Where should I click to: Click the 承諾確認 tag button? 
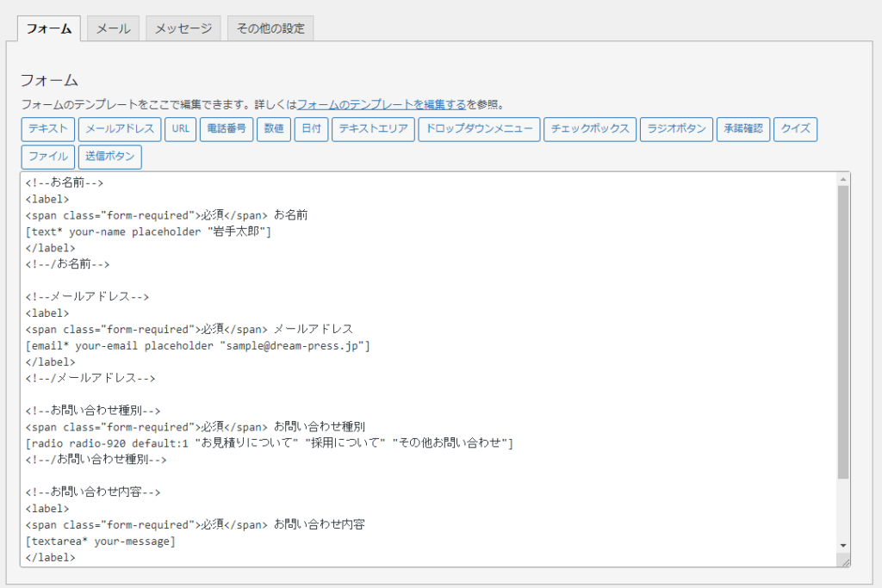click(743, 130)
